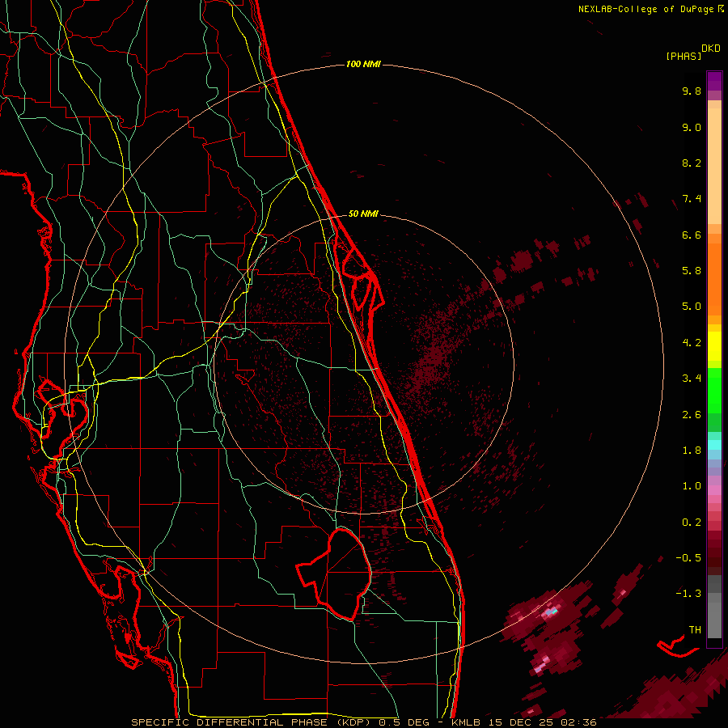Click the 7.4 value on the color scale
This screenshot has height=728, width=728.
(x=692, y=199)
